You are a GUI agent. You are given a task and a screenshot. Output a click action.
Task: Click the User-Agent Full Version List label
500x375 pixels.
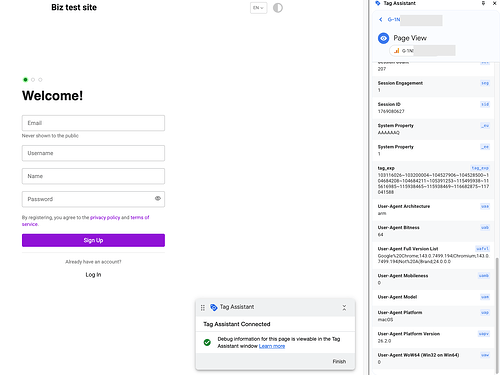coord(408,249)
